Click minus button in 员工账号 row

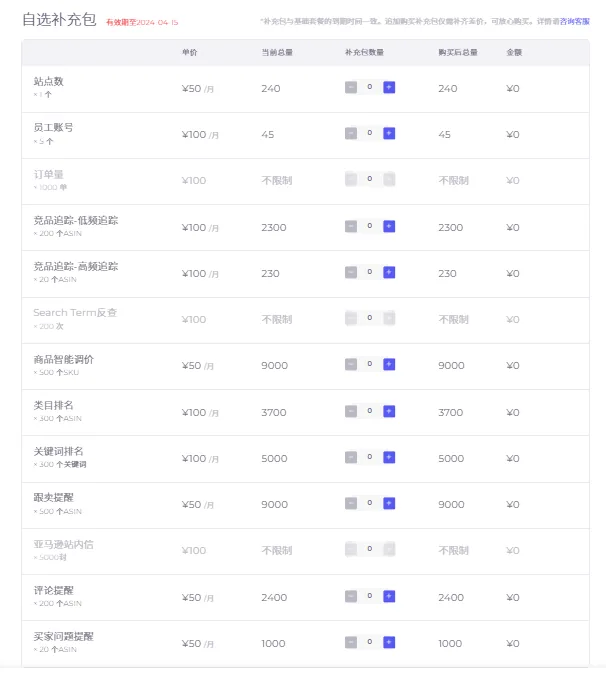(x=351, y=133)
